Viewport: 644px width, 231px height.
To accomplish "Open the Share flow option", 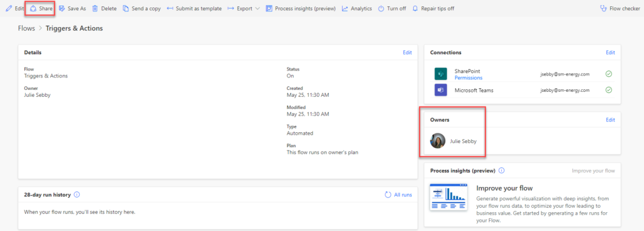I will point(34,8).
